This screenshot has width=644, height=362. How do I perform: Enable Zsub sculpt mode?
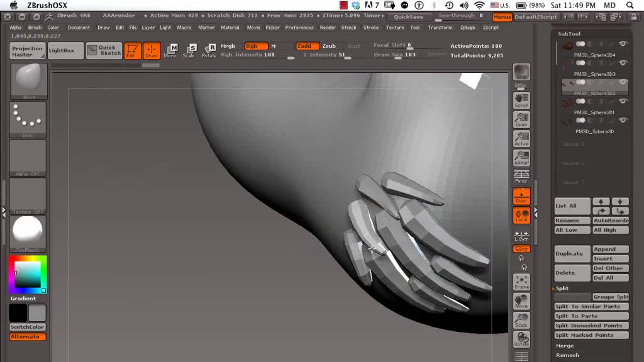(329, 46)
